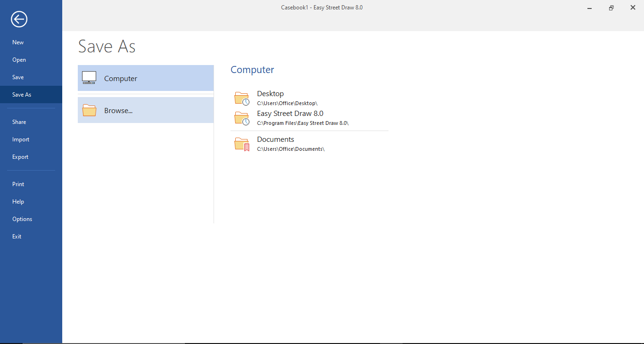
Task: Click the path C:\Users\Office\Desktop\
Action: coord(287,103)
